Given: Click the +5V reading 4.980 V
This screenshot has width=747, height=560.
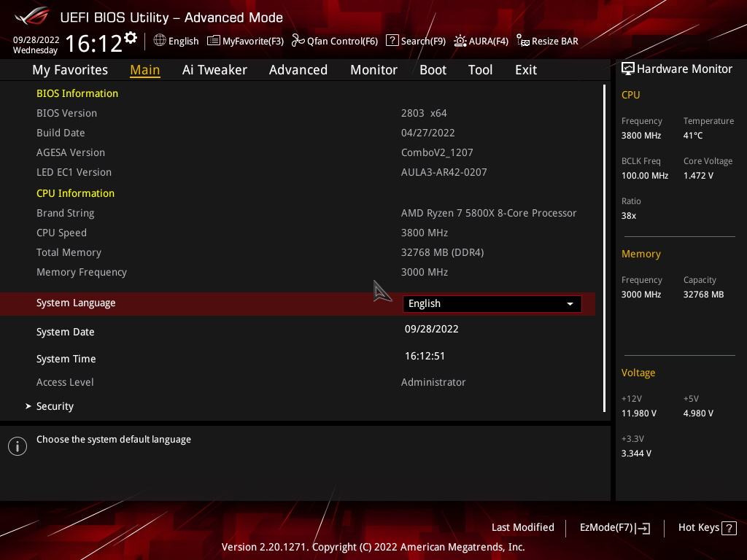Looking at the screenshot, I should pos(698,413).
